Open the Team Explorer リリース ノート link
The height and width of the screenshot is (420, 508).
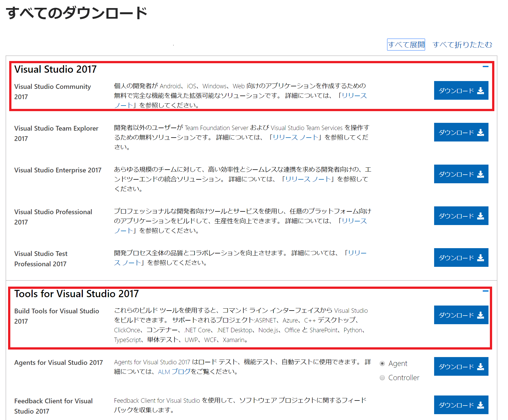point(294,137)
